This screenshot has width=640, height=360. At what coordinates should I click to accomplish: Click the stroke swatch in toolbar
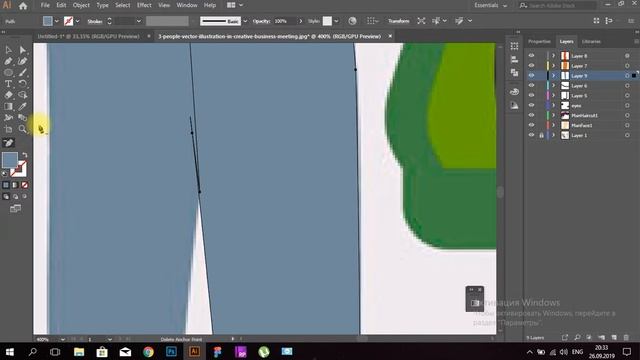coord(18,169)
